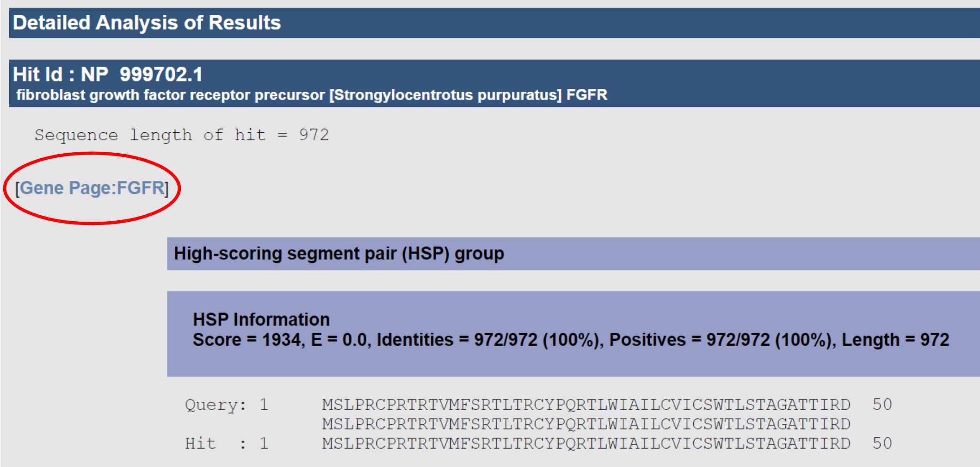Click the HSP Information title
The width and height of the screenshot is (980, 467).
(261, 319)
